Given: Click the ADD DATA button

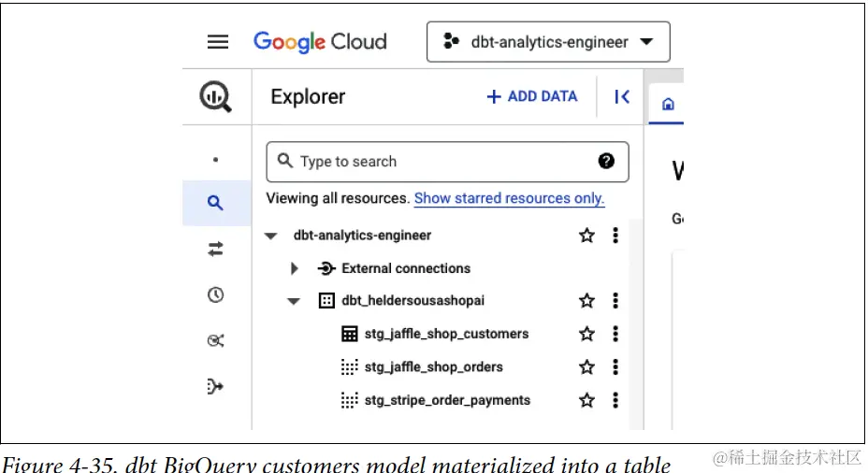Looking at the screenshot, I should click(x=532, y=96).
